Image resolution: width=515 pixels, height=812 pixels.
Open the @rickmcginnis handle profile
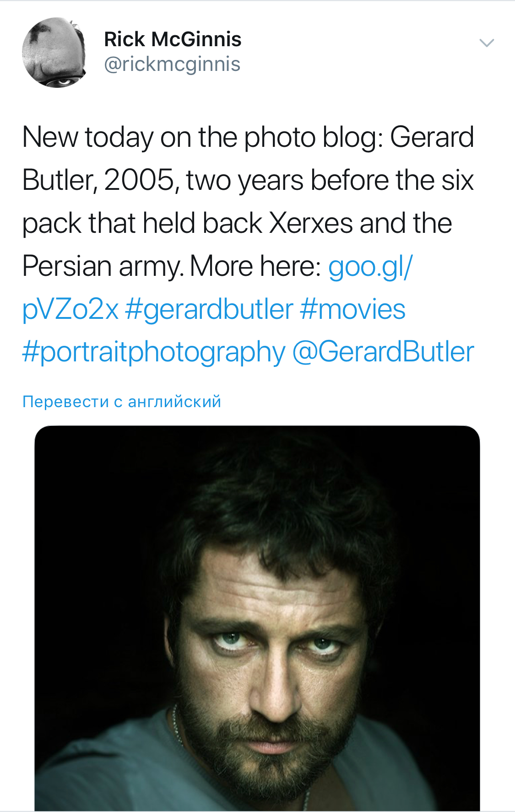pos(172,64)
